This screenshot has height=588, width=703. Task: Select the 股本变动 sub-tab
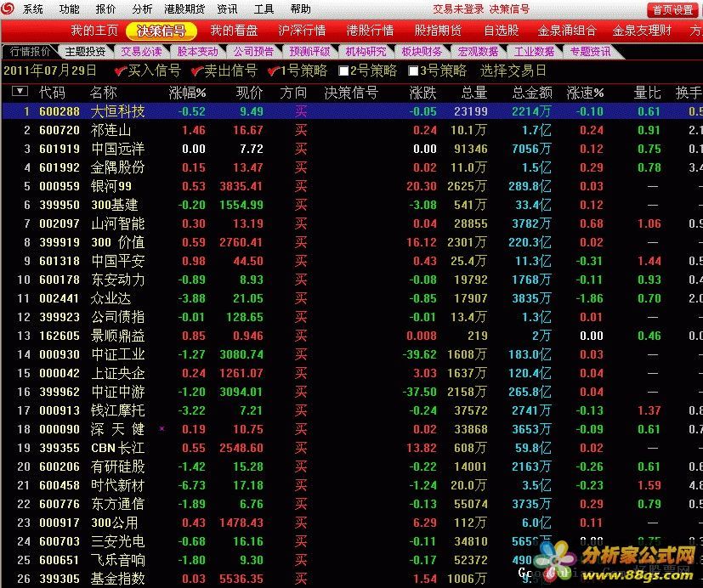click(197, 52)
